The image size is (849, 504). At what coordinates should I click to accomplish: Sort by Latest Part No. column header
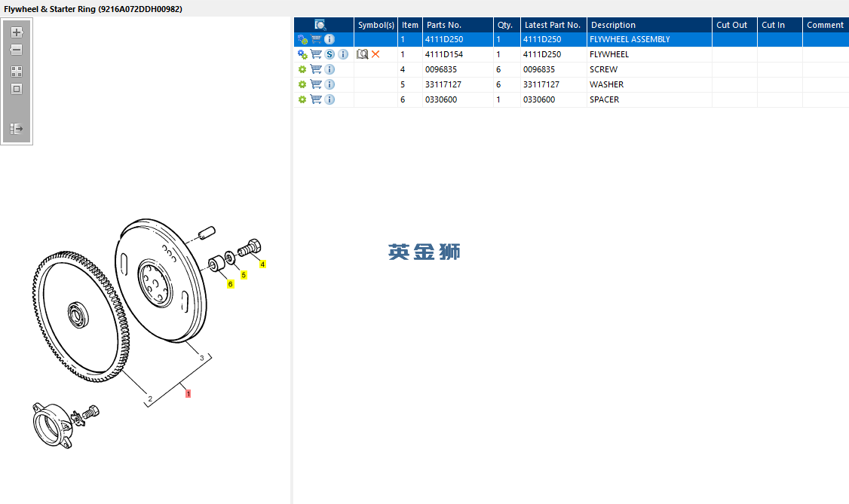click(x=553, y=25)
